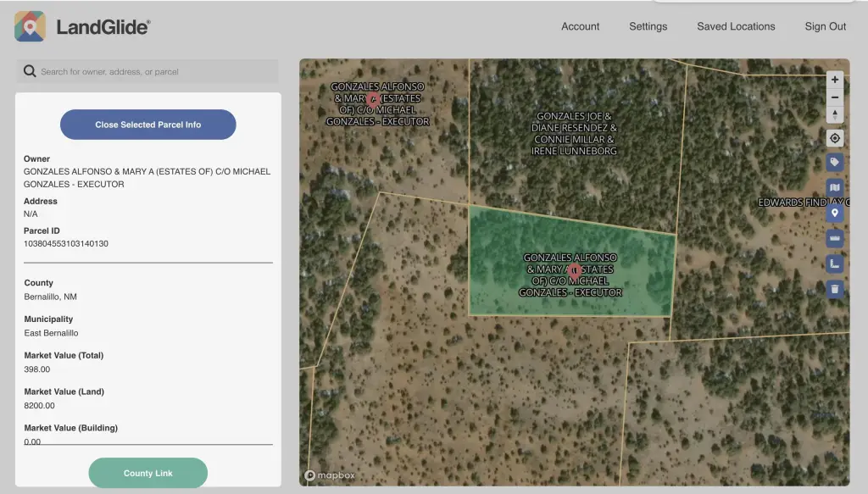
Task: Focus the owner, address, parcel search field
Action: tap(157, 72)
